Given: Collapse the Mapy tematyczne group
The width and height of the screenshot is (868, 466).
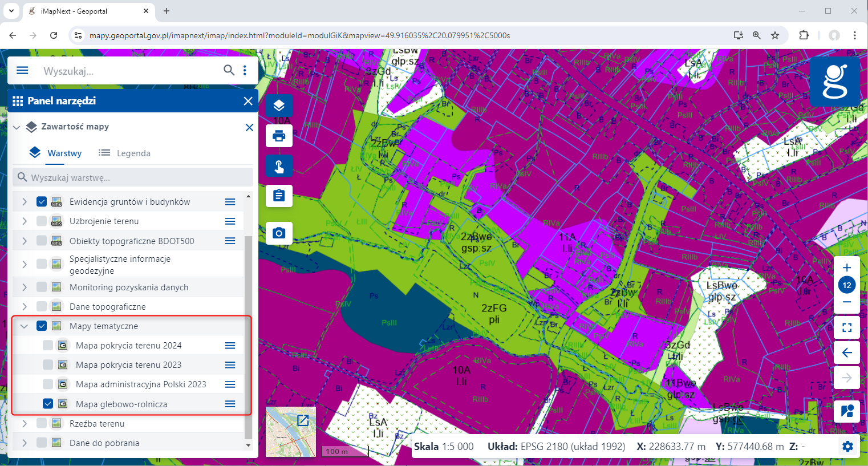Looking at the screenshot, I should tap(24, 326).
